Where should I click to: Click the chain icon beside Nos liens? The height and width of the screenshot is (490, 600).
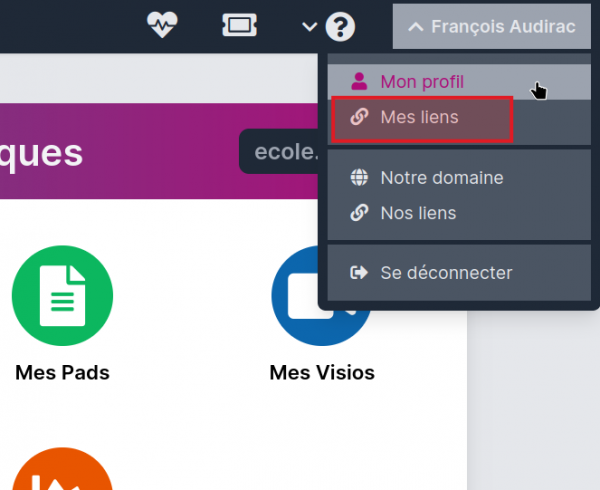[359, 213]
